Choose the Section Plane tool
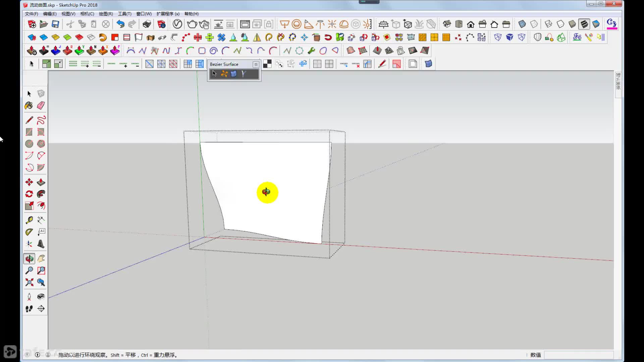644x362 pixels. pos(41,309)
